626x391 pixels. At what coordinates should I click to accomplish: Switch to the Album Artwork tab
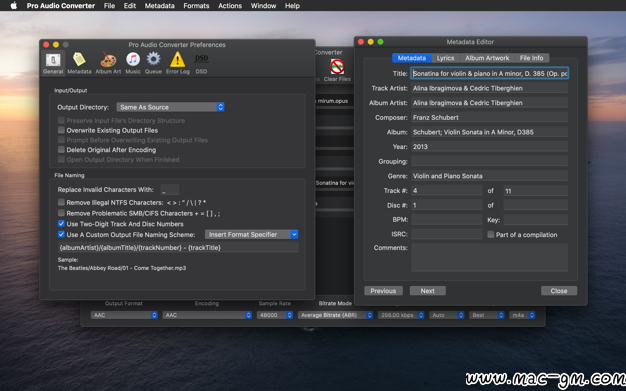[x=487, y=58]
